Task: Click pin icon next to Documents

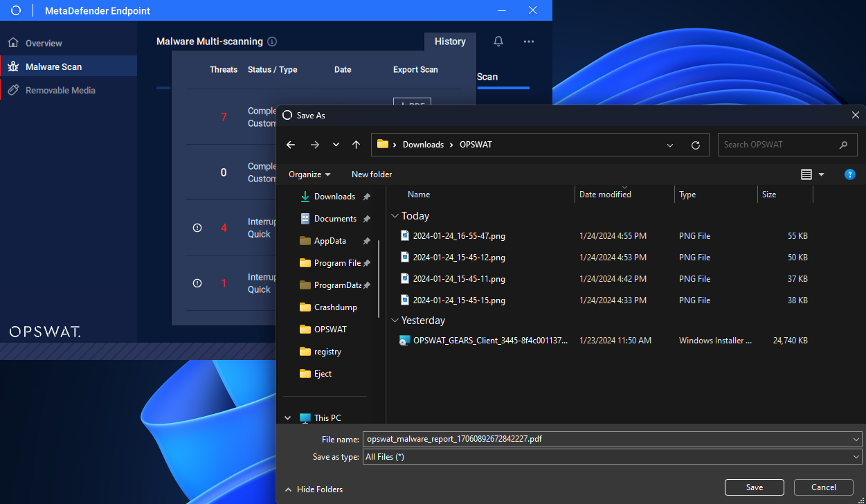Action: pyautogui.click(x=367, y=219)
